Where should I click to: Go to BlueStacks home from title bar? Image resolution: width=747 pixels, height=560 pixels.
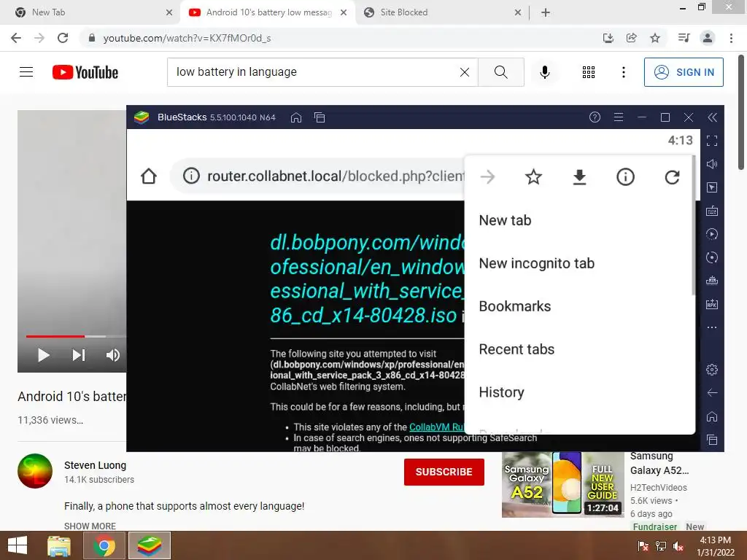[x=296, y=117]
